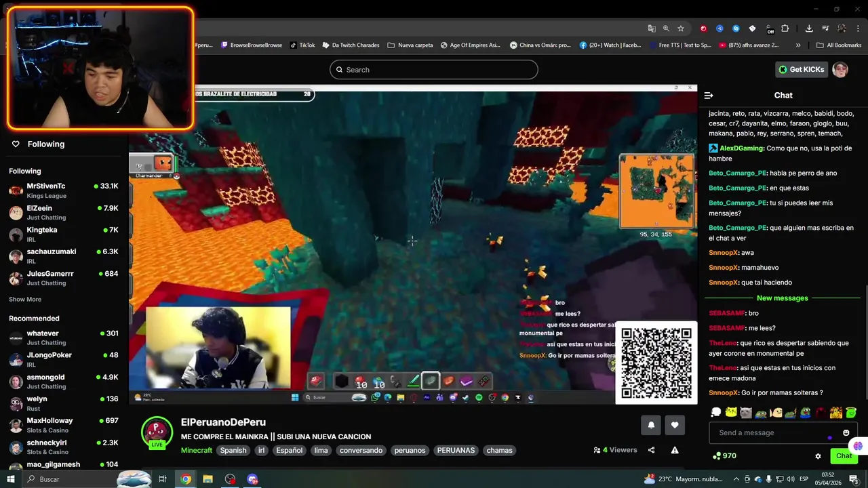
Task: Open JLongoPoker recommended channel
Action: pos(64,359)
